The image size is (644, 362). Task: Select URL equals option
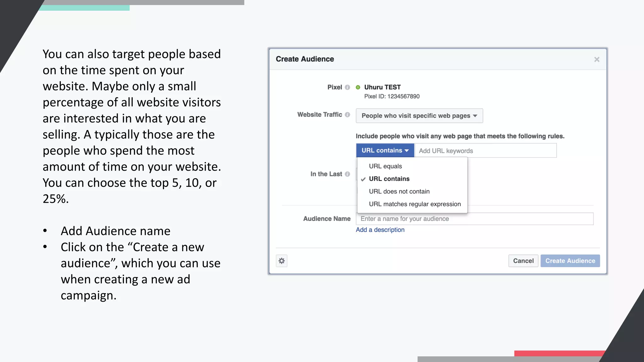pyautogui.click(x=412, y=166)
